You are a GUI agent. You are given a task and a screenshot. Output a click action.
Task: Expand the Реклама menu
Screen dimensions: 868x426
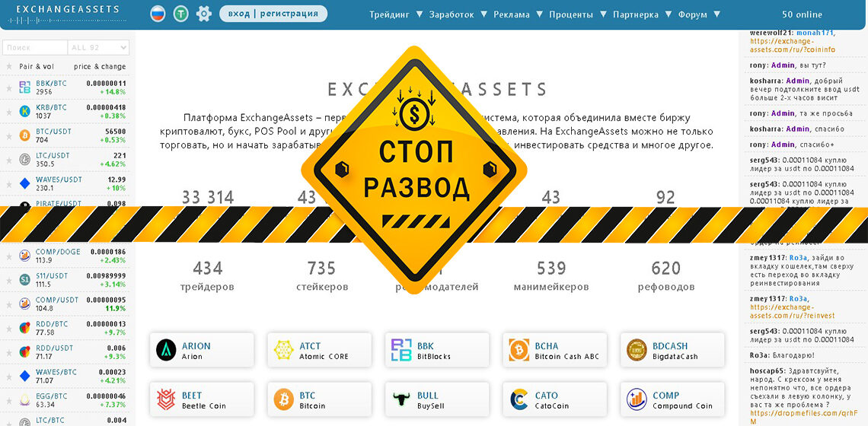click(x=518, y=14)
